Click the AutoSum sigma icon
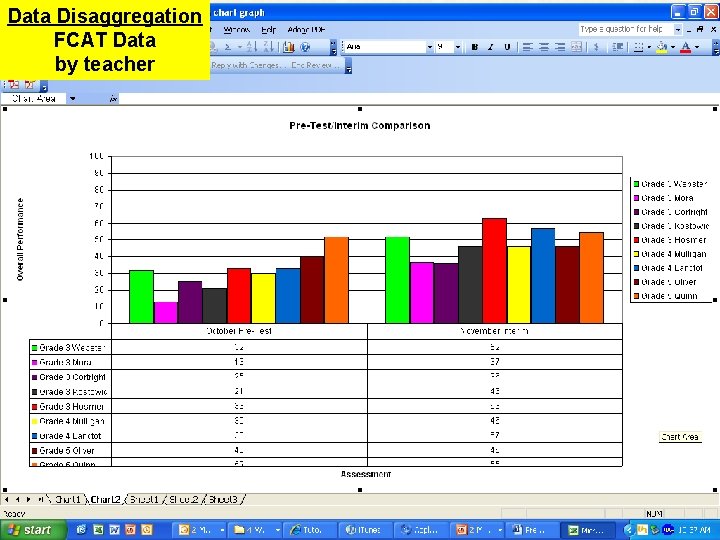The height and width of the screenshot is (540, 720). click(x=228, y=47)
